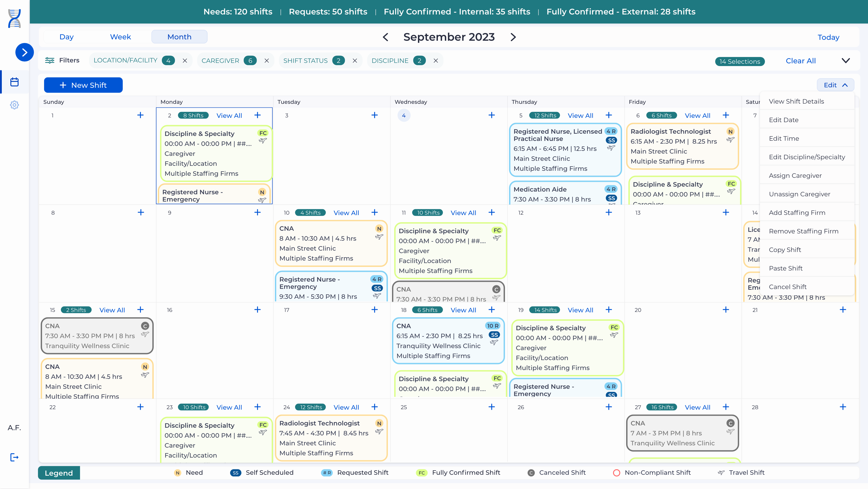Screen dimensions: 868x489
Task: Jump to Today
Action: click(828, 38)
